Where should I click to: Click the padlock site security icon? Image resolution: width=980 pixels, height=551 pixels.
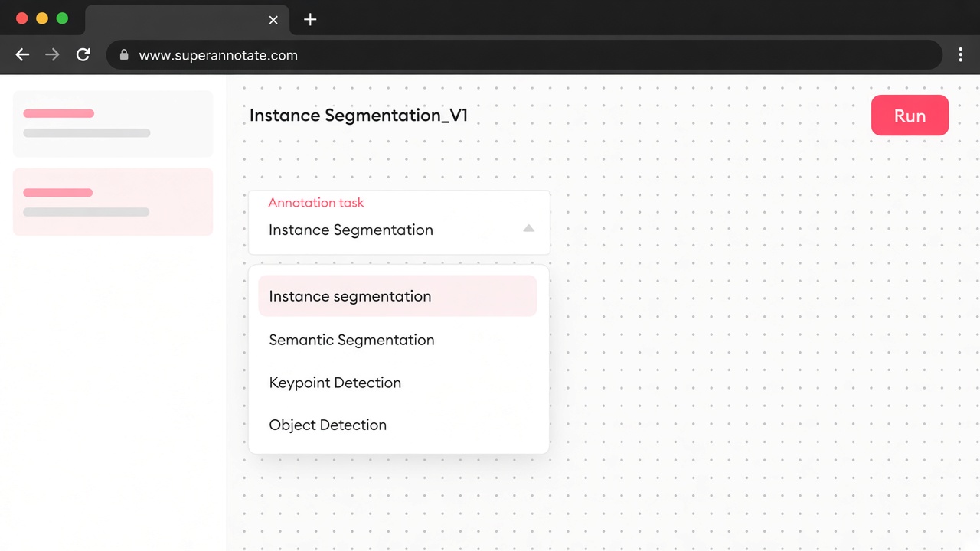click(x=123, y=54)
